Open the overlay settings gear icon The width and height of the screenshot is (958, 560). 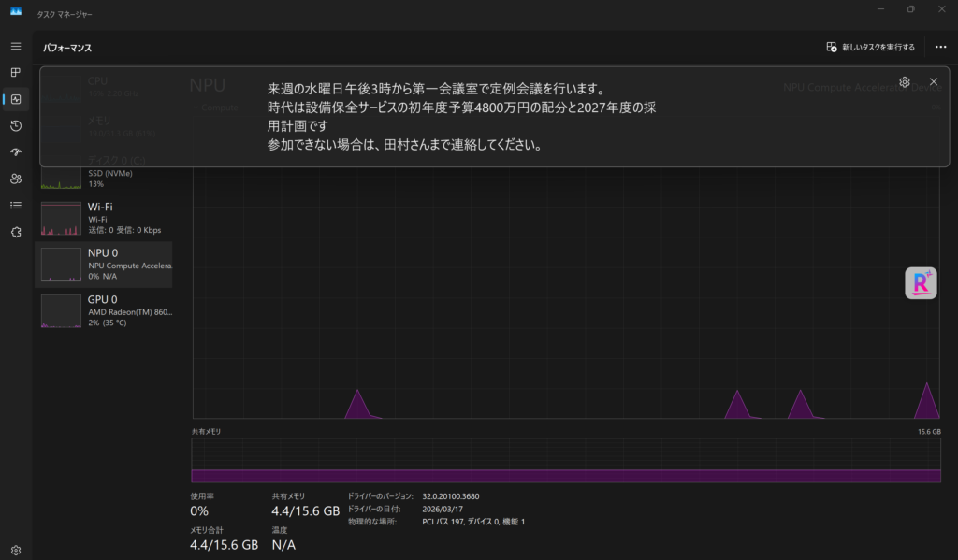[x=905, y=82]
